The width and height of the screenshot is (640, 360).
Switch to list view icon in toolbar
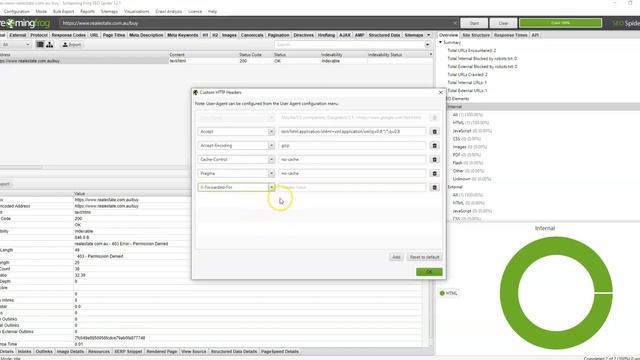(x=40, y=44)
